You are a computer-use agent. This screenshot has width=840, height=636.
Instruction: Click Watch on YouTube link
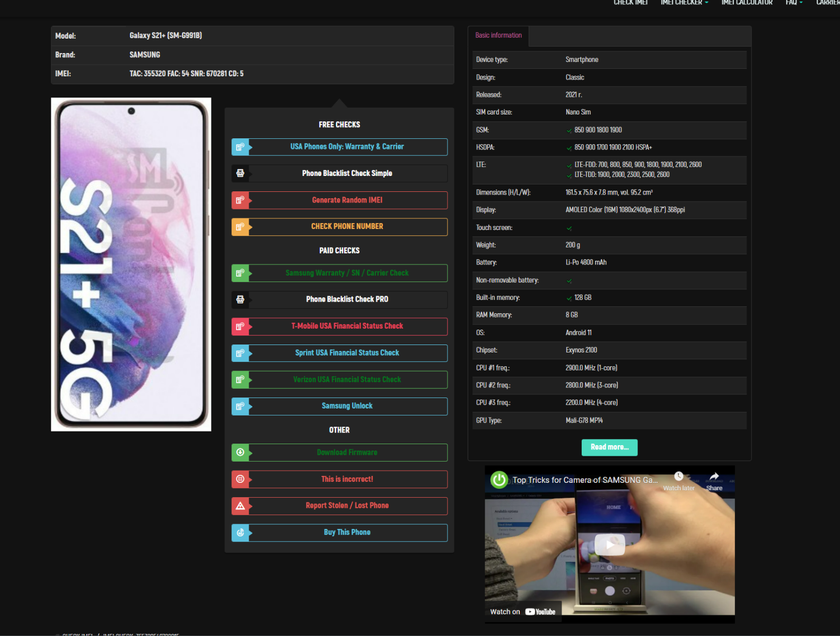pyautogui.click(x=522, y=612)
